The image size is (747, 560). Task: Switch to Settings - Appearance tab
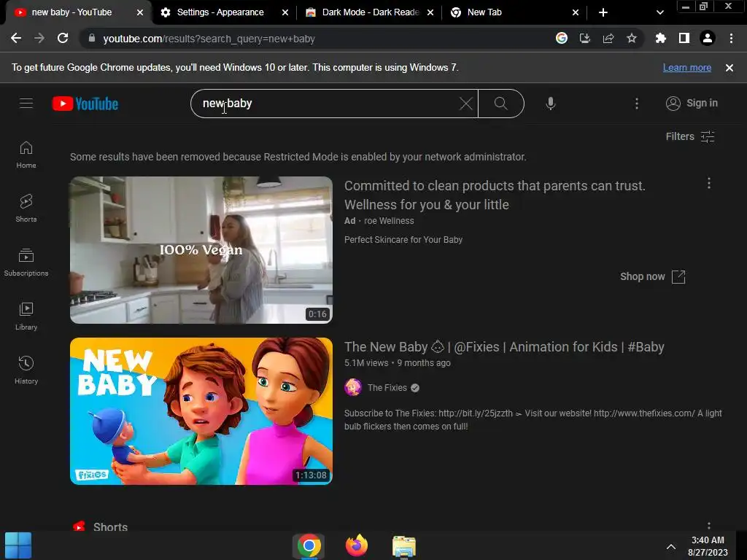tap(220, 12)
